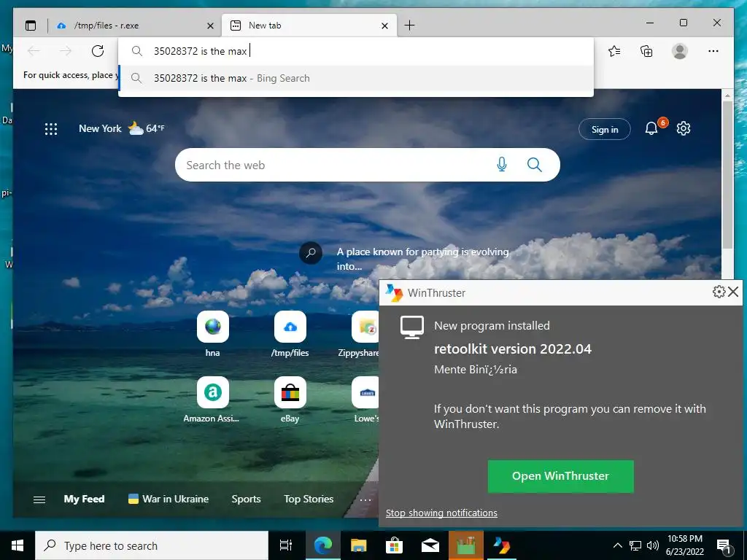Viewport: 747px width, 560px height.
Task: Click the network tray icon
Action: 635,545
